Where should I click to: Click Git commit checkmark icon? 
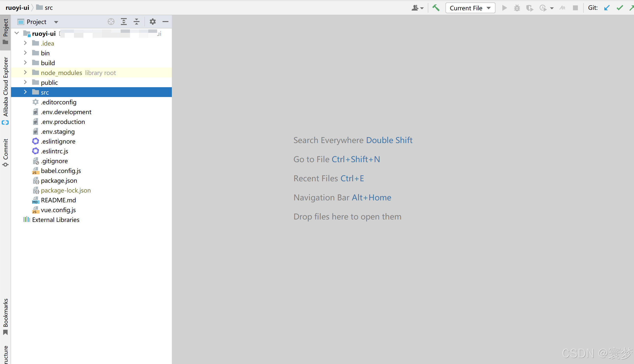tap(620, 8)
